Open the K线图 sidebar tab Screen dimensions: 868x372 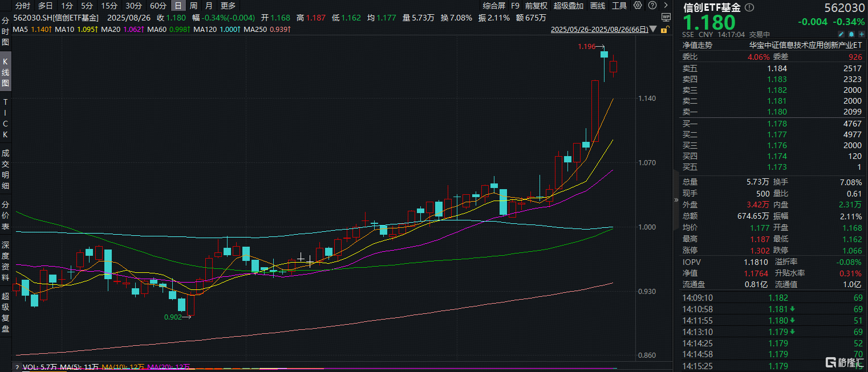(x=6, y=71)
